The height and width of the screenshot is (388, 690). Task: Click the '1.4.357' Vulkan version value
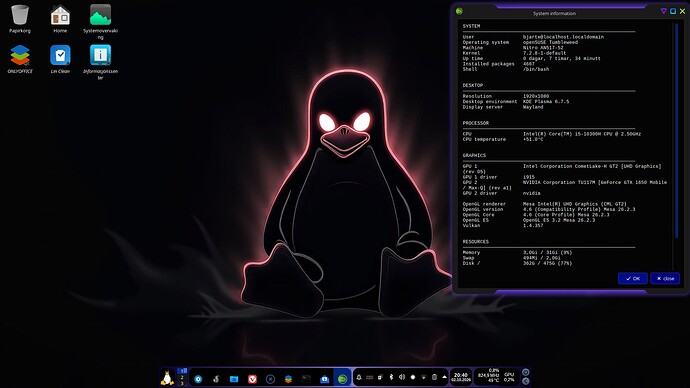pyautogui.click(x=533, y=225)
